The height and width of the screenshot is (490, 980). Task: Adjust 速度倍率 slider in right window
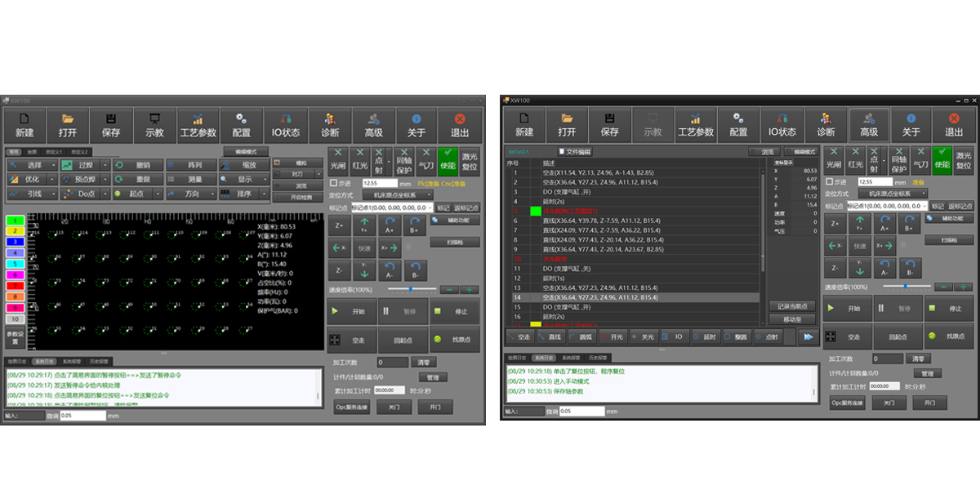(x=906, y=287)
